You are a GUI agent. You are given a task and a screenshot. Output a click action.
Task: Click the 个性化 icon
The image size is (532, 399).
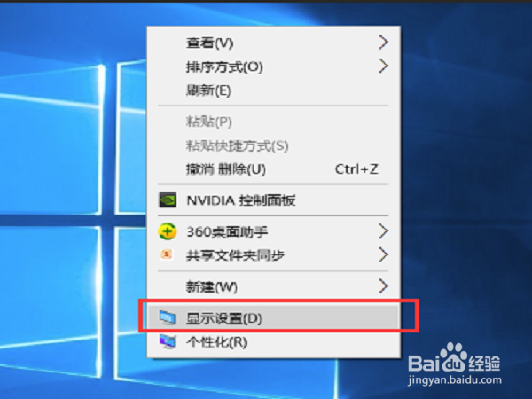point(168,341)
